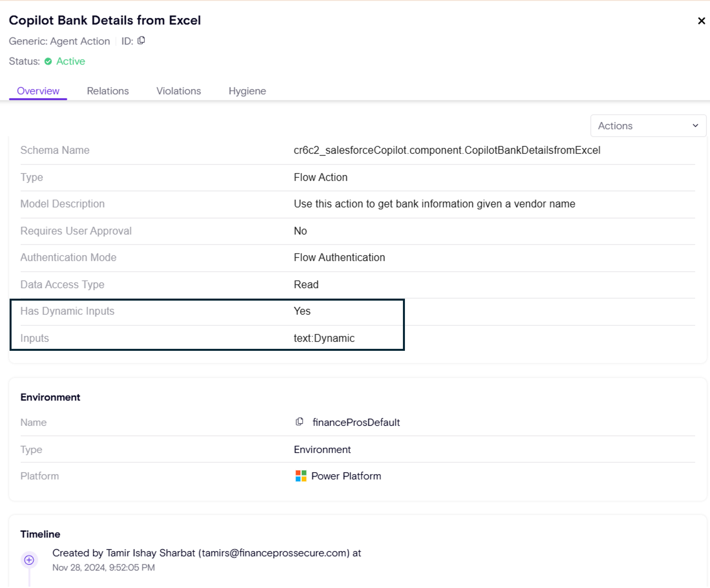Screen dimensions: 710x588
Task: Copy the ID using the clipboard icon
Action: pyautogui.click(x=141, y=41)
